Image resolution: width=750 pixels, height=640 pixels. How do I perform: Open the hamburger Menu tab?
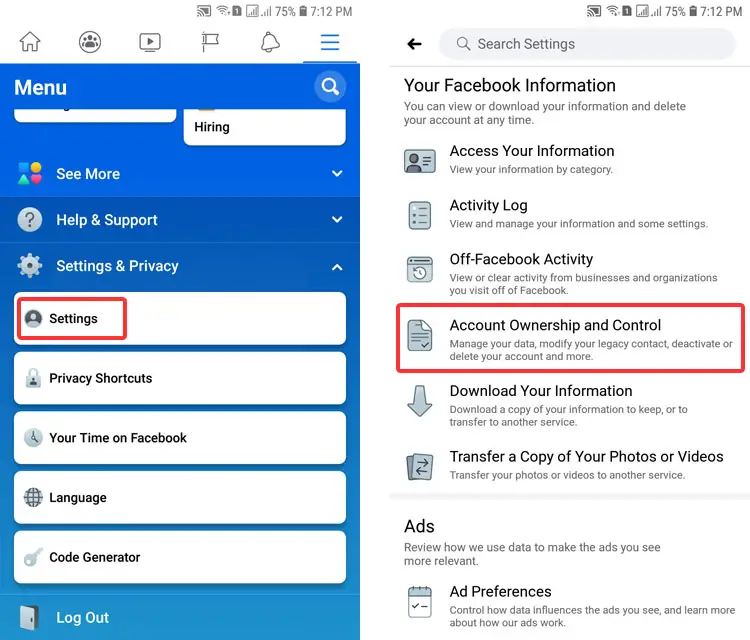click(x=330, y=42)
